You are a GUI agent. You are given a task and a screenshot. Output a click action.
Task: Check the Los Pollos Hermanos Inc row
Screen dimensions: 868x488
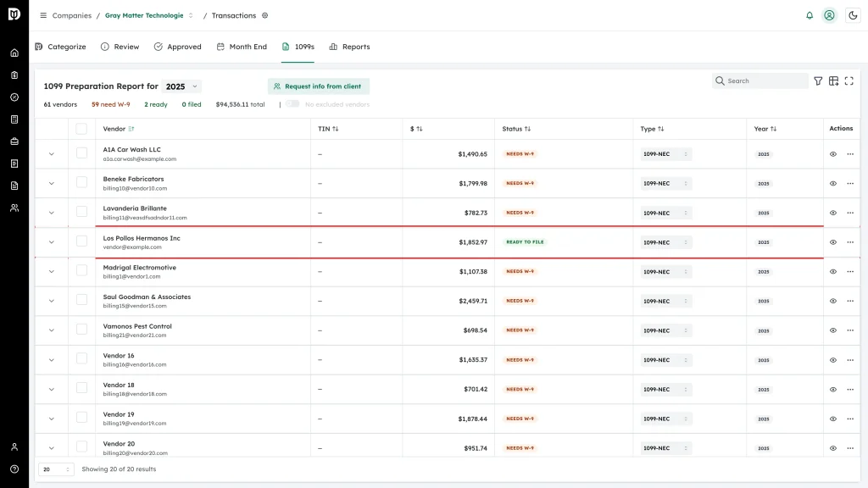point(81,241)
